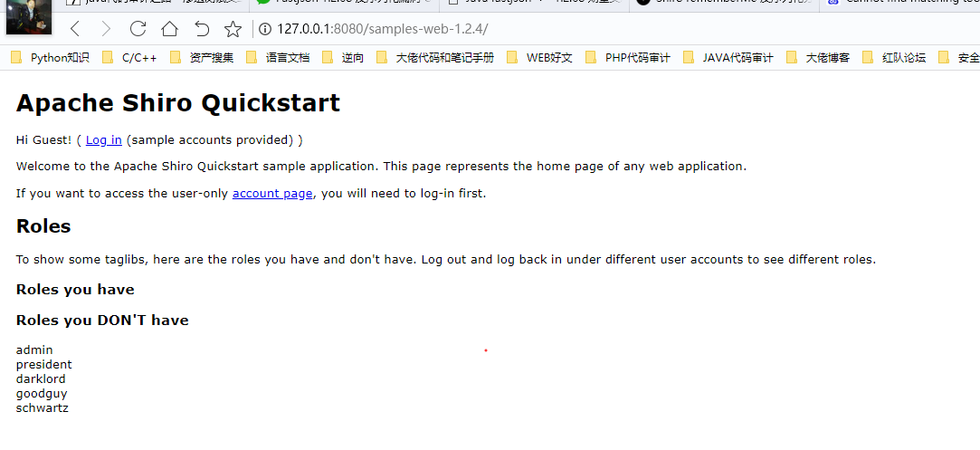This screenshot has width=980, height=450.
Task: Reload the current page
Action: (138, 29)
